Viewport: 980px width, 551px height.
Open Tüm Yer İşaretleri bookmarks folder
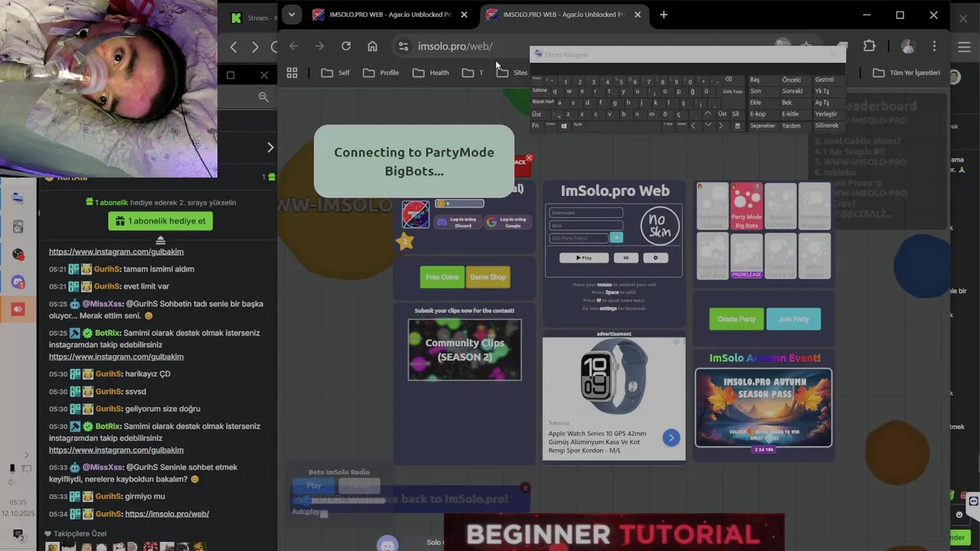[x=906, y=73]
